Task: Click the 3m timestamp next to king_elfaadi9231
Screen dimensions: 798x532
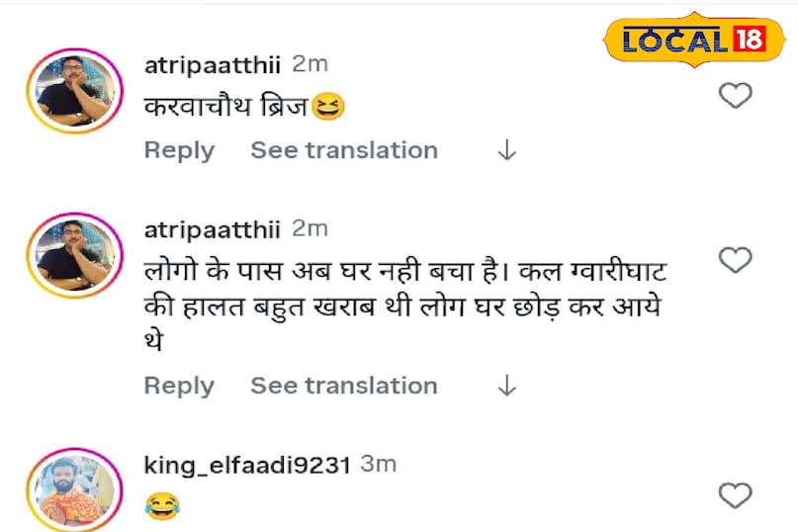Action: [378, 465]
